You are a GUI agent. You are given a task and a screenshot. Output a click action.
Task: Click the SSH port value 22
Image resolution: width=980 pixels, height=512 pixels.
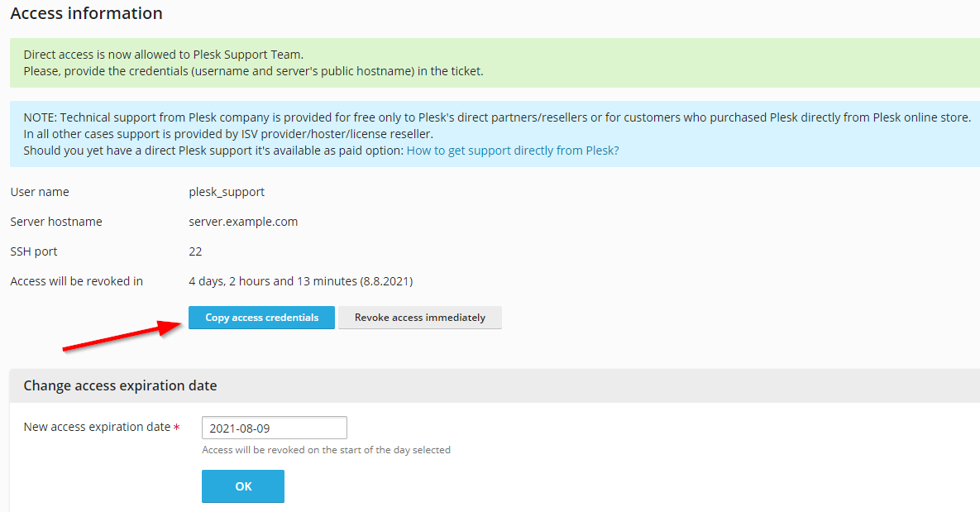point(196,251)
